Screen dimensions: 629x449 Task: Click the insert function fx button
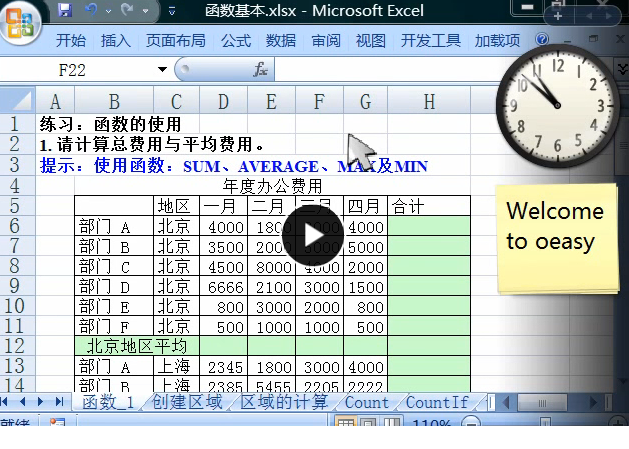[260, 69]
